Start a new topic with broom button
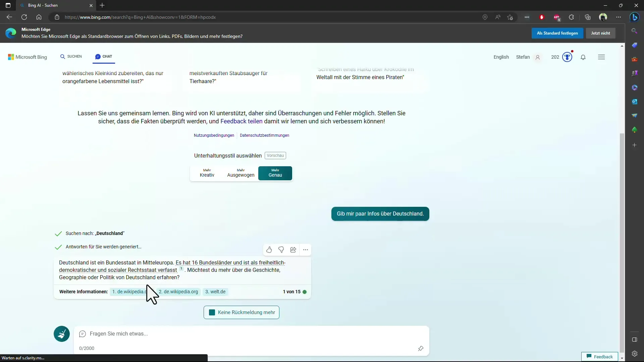This screenshot has height=362, width=644. pyautogui.click(x=62, y=334)
